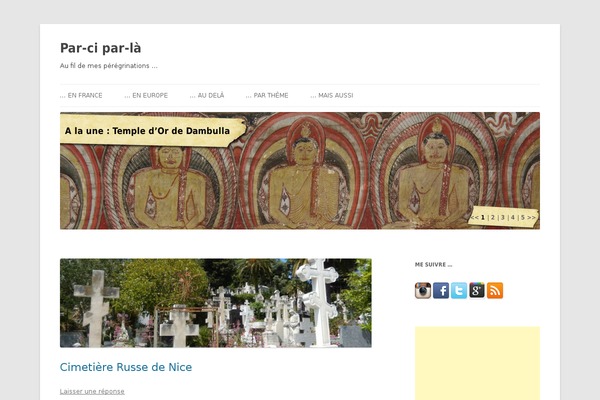The height and width of the screenshot is (400, 600).
Task: Open the '… EN FRANCE' menu
Action: point(81,95)
